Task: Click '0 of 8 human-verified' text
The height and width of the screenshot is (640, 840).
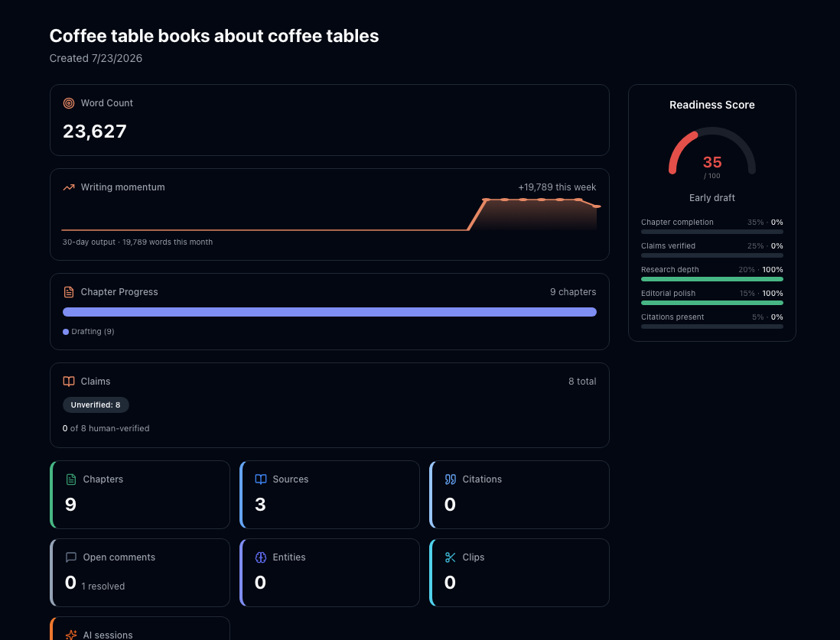Action: (x=106, y=428)
